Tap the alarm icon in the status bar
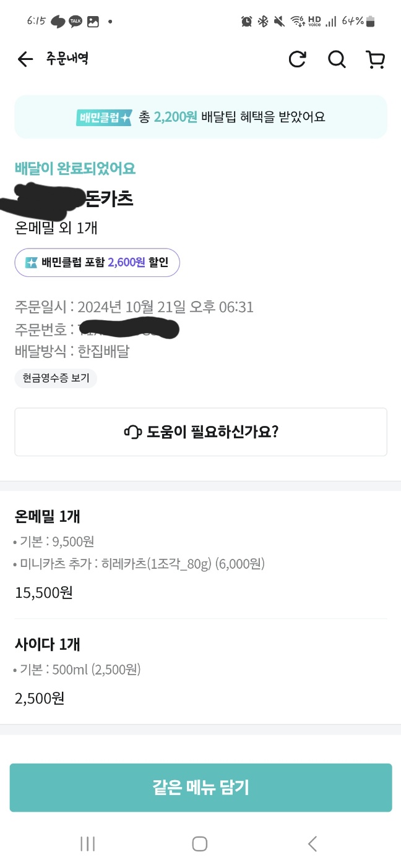The width and height of the screenshot is (401, 868). click(x=246, y=21)
